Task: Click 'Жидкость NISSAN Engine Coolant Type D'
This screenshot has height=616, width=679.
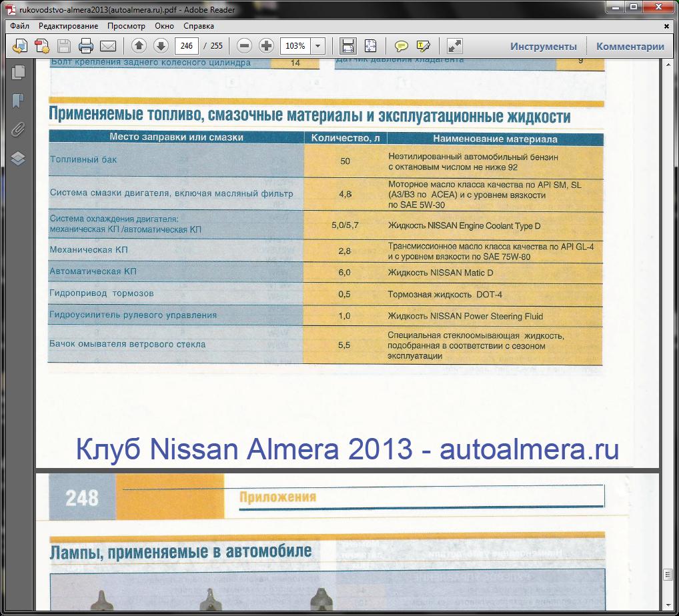Action: click(x=464, y=225)
